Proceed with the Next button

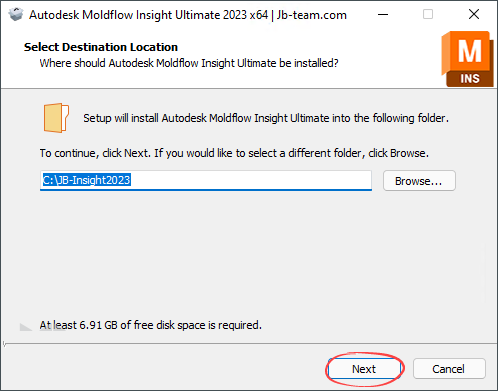click(364, 369)
